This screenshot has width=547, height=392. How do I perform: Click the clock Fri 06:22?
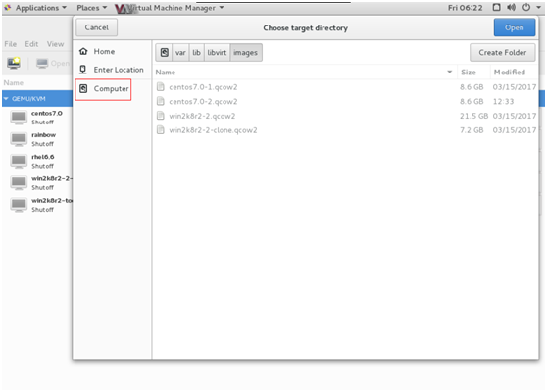pos(465,8)
